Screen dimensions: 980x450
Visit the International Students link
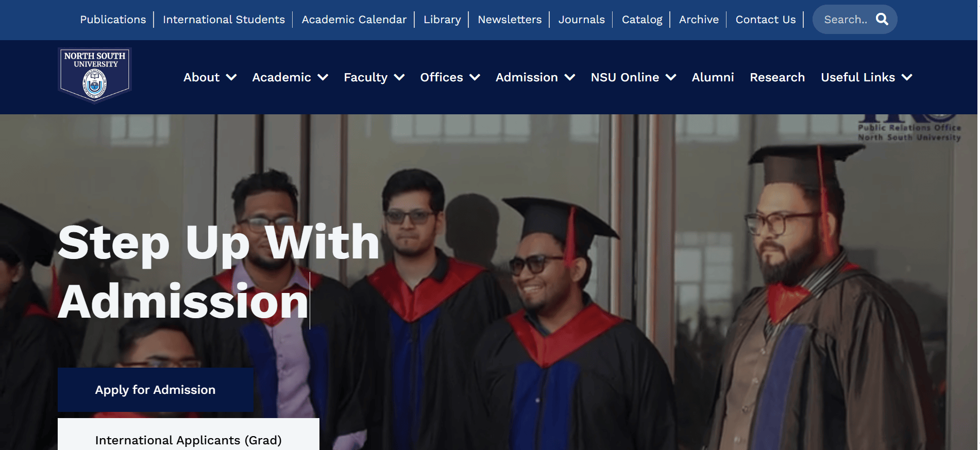pyautogui.click(x=224, y=20)
